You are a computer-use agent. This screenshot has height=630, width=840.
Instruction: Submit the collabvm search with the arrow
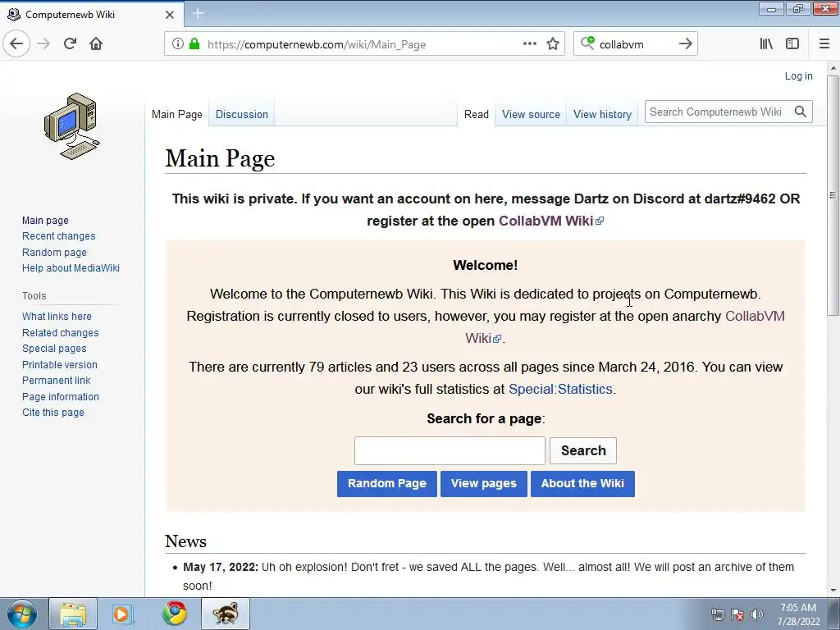685,44
